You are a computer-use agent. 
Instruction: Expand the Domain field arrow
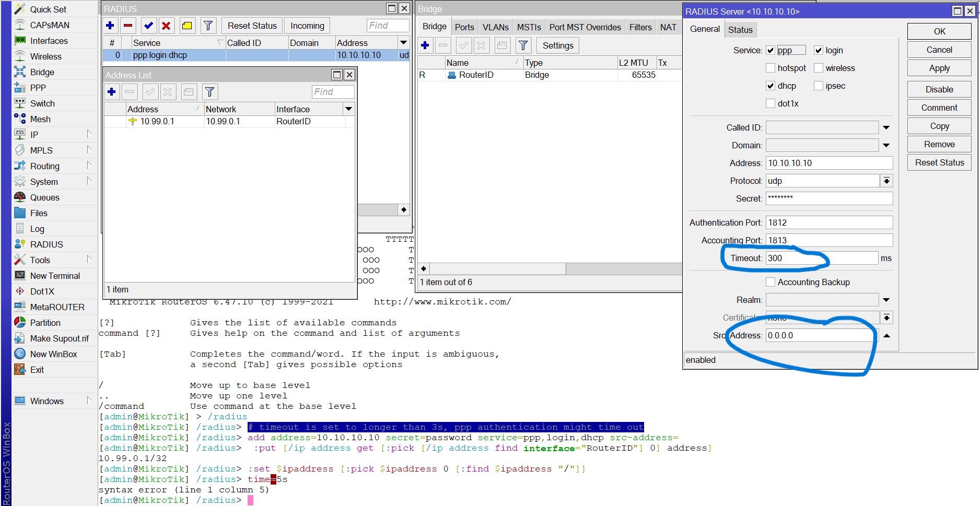(886, 145)
